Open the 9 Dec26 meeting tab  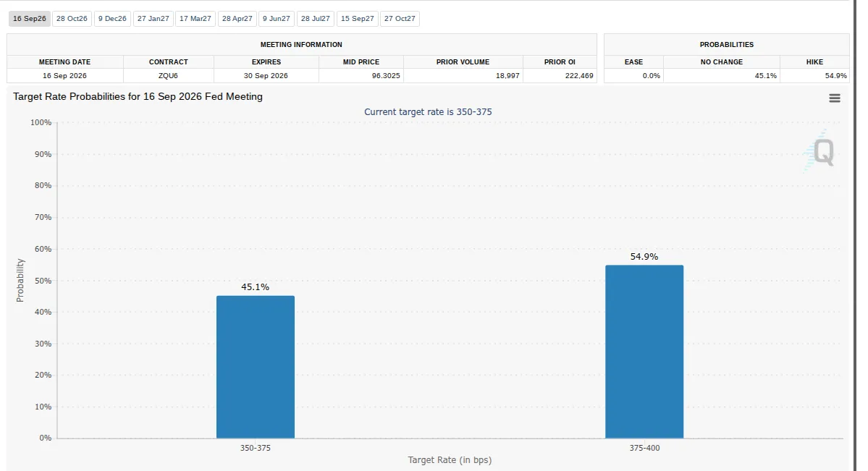112,19
